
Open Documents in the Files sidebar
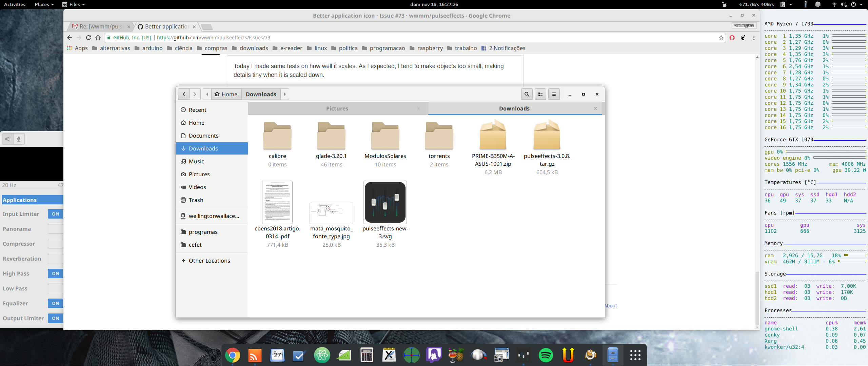coord(212,136)
